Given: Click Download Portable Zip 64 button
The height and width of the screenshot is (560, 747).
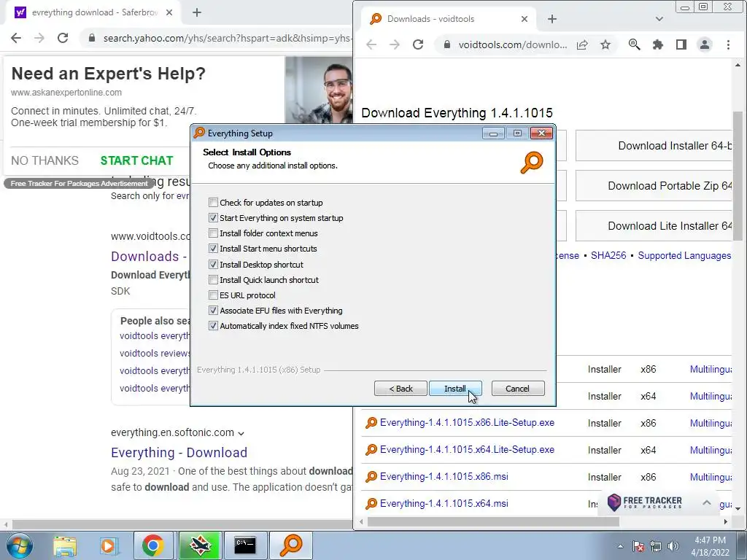Looking at the screenshot, I should [654, 186].
